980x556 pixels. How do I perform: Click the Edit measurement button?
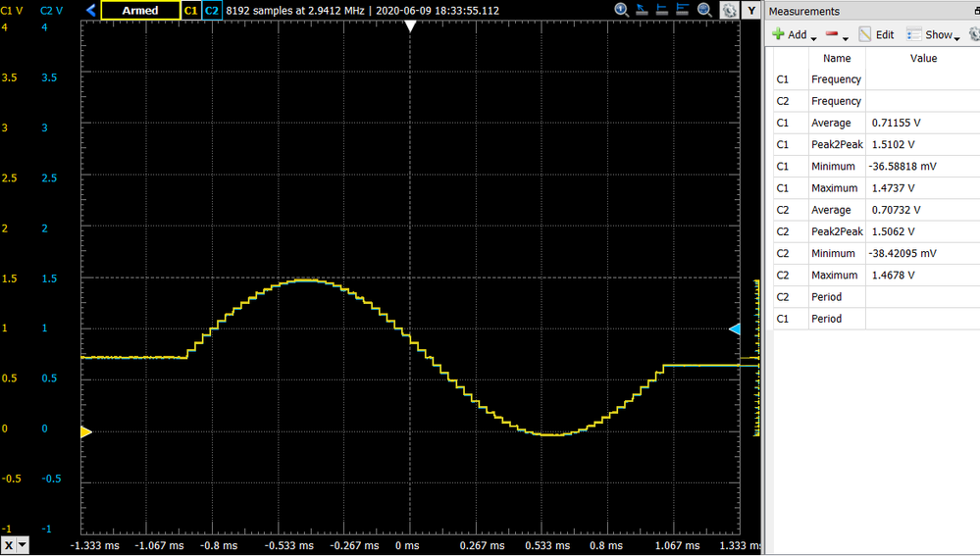(x=876, y=34)
